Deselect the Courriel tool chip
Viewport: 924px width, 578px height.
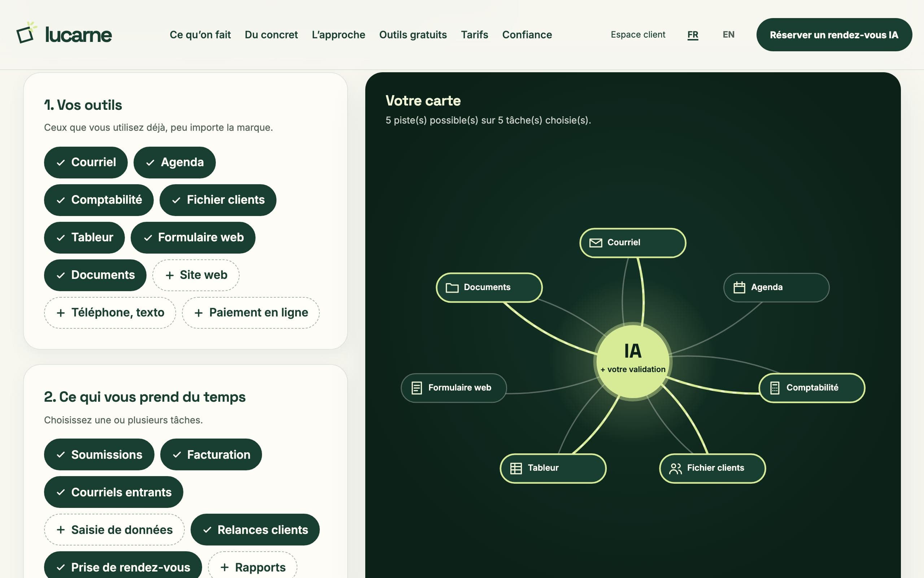(x=86, y=163)
